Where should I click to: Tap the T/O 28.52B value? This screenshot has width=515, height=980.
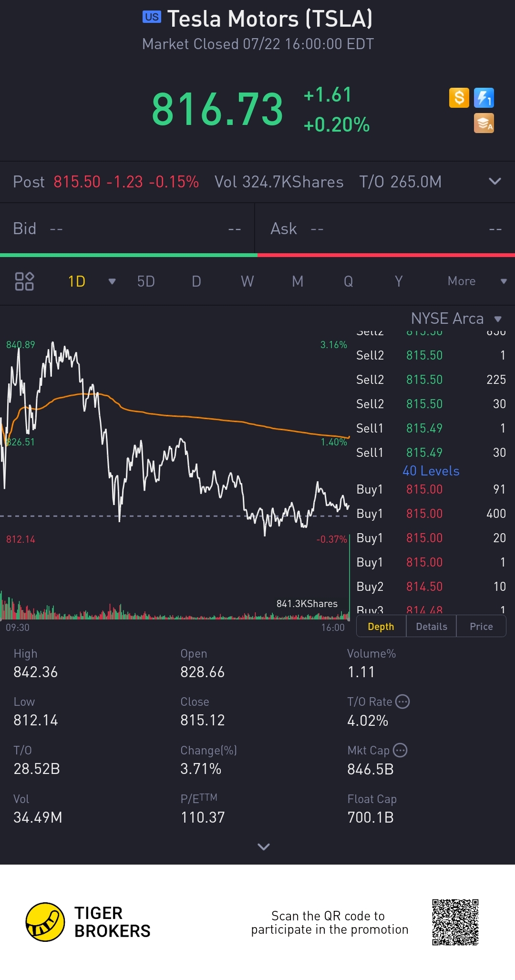37,769
